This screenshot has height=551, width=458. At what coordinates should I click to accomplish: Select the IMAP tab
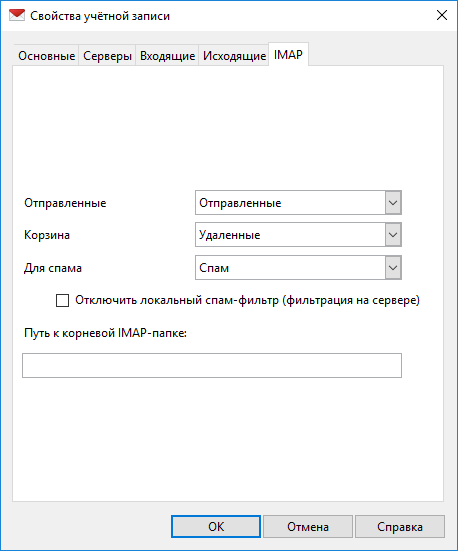[288, 54]
